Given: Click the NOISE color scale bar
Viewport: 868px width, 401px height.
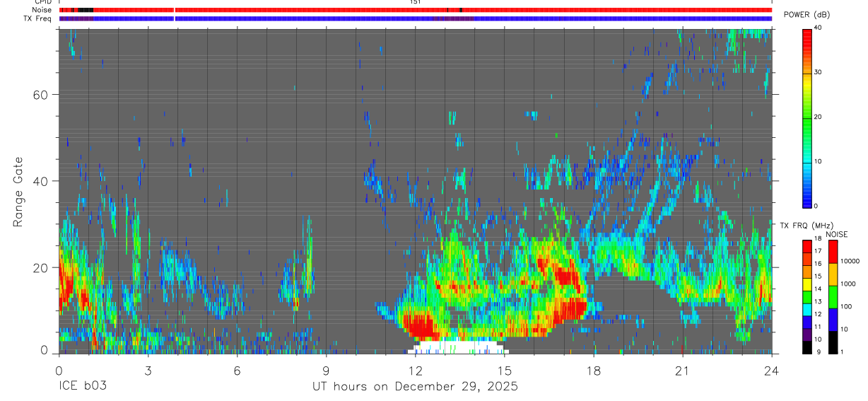Looking at the screenshot, I should (833, 296).
